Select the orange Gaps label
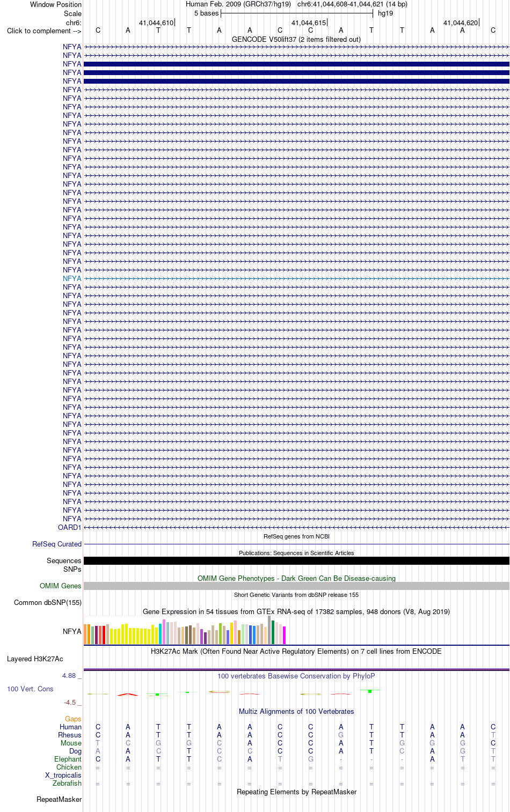The width and height of the screenshot is (510, 812). 73,719
